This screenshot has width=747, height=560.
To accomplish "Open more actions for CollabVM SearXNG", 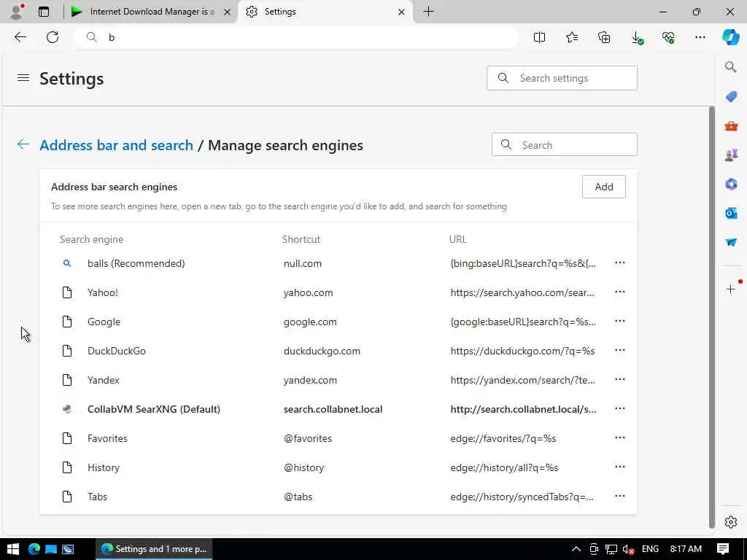I will pyautogui.click(x=620, y=409).
